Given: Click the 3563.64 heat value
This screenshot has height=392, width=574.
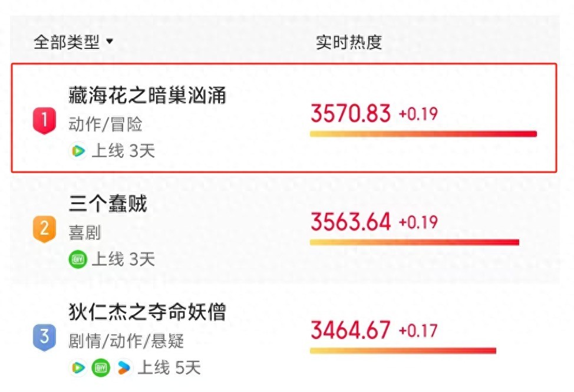Looking at the screenshot, I should click(x=351, y=222).
